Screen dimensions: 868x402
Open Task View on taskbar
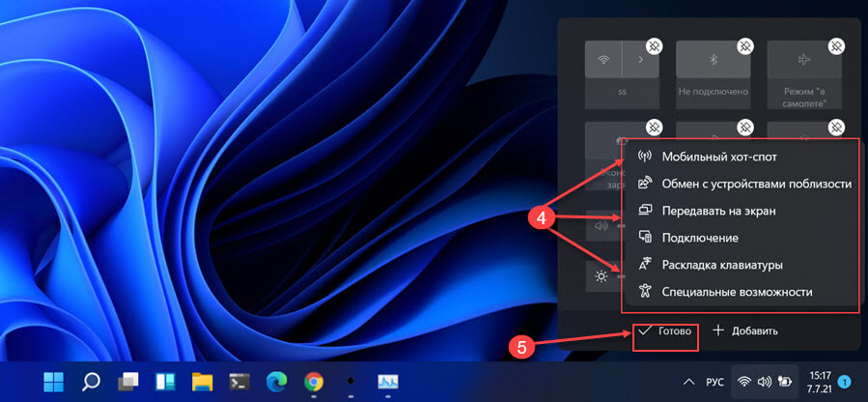coord(127,382)
